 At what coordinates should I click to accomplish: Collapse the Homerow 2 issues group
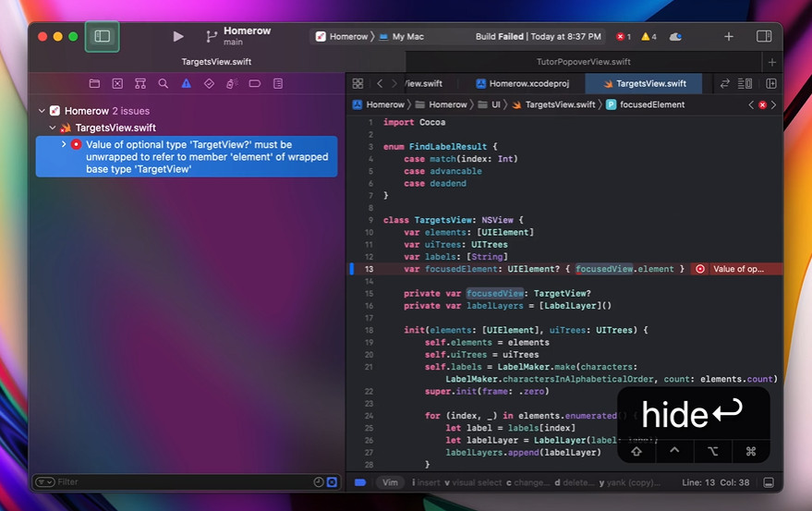pyautogui.click(x=42, y=111)
